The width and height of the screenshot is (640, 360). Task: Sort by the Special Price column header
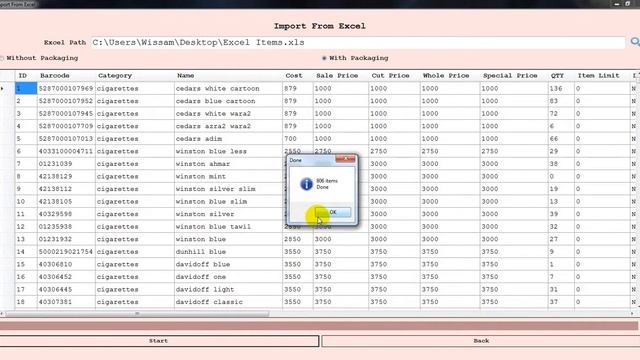(x=514, y=76)
